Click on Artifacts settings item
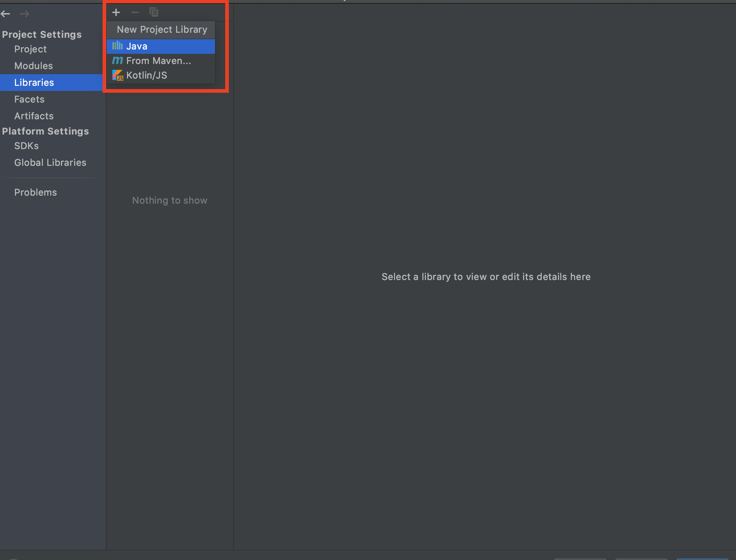Viewport: 736px width, 560px height. (x=33, y=116)
